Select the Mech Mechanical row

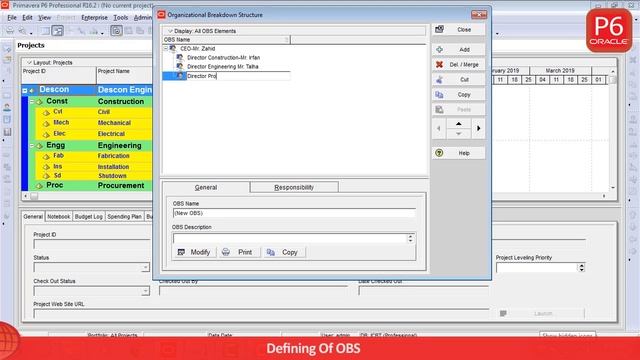point(94,122)
